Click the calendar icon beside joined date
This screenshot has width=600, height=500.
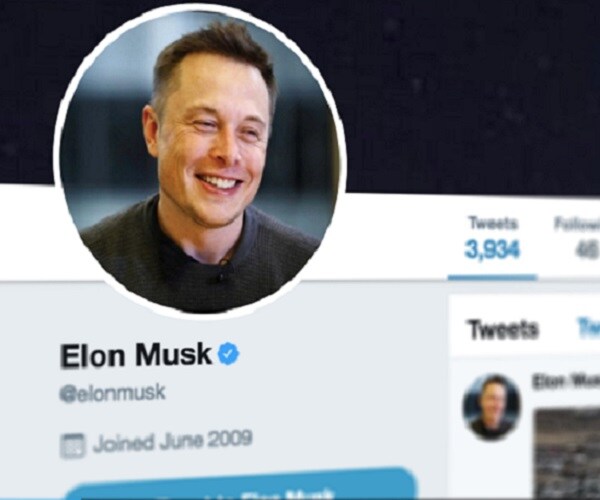click(x=72, y=446)
